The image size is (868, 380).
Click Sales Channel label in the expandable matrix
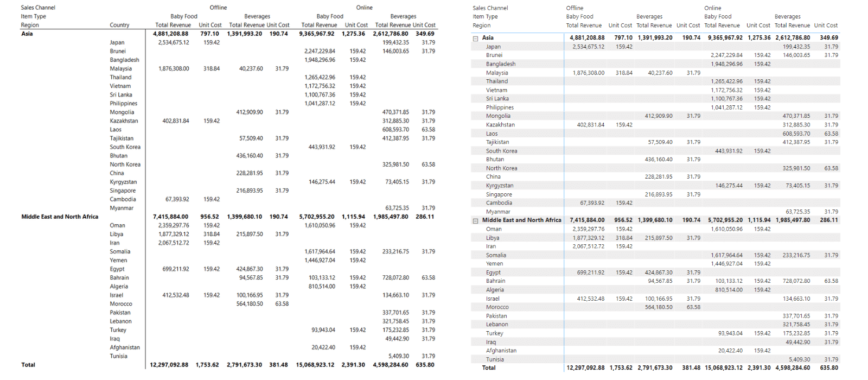coord(490,8)
